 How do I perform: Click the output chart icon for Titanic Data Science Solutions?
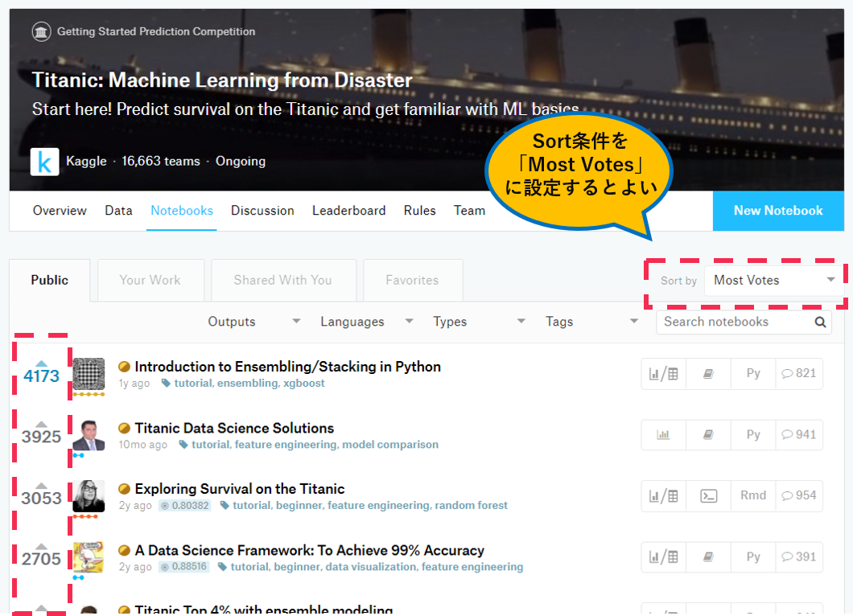tap(663, 435)
